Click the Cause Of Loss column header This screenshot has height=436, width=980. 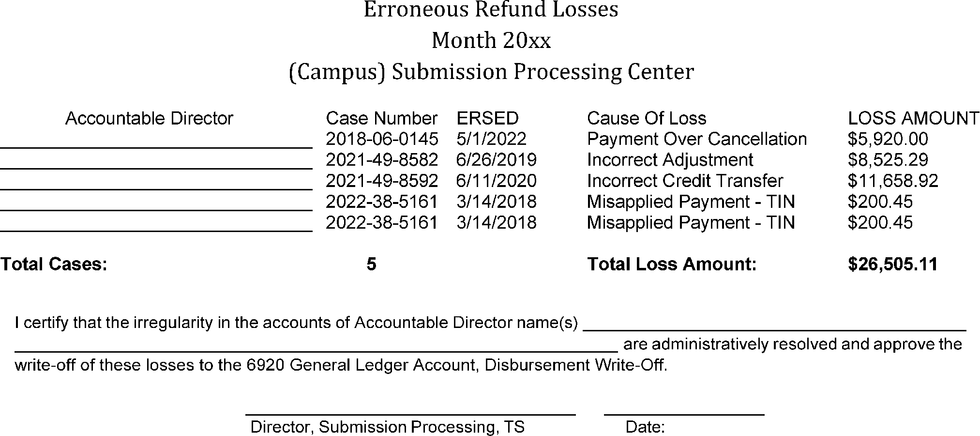[647, 118]
